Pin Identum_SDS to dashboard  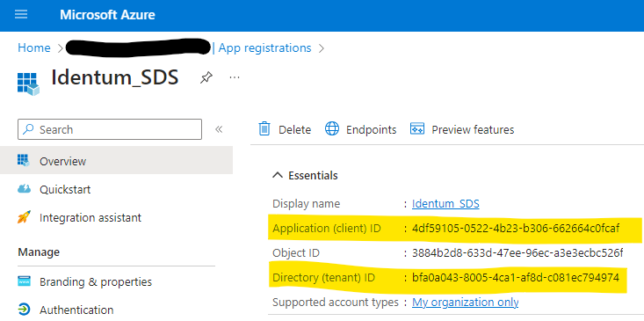pyautogui.click(x=206, y=77)
